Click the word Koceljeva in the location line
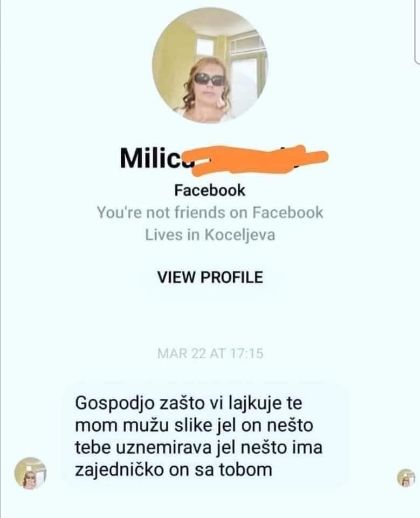The height and width of the screenshot is (518, 420). pyautogui.click(x=240, y=235)
